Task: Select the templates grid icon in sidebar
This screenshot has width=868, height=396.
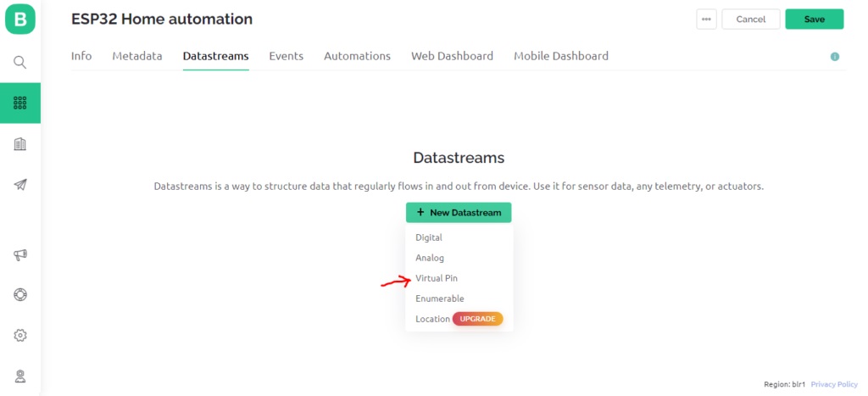Action: coord(20,103)
